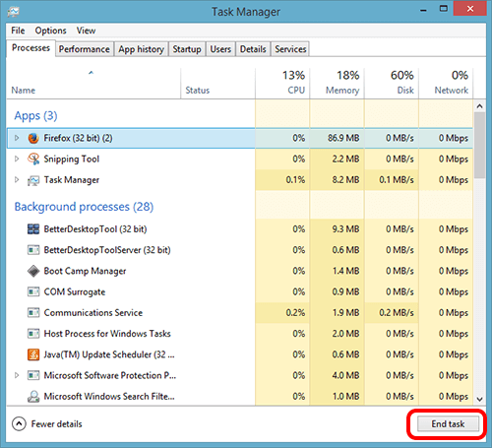Open the Options menu

pyautogui.click(x=50, y=31)
